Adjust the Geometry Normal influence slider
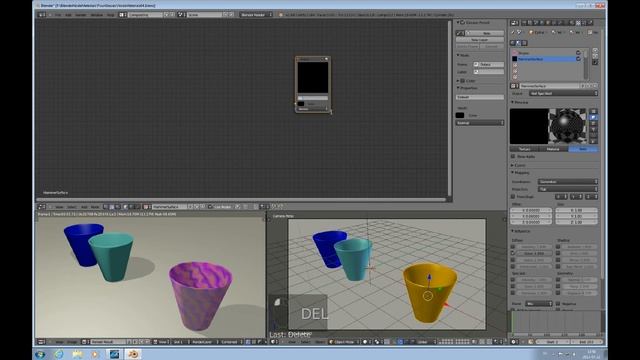 pyautogui.click(x=579, y=280)
